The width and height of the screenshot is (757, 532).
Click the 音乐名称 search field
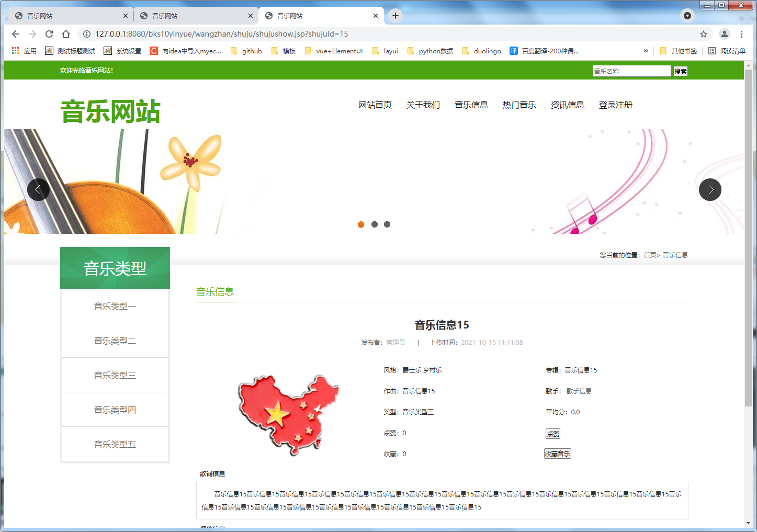coord(631,71)
